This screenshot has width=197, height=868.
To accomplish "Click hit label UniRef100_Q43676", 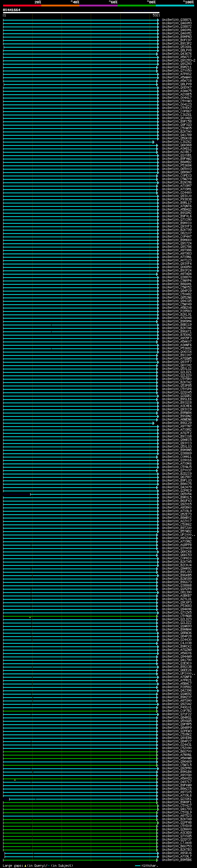I will click(176, 54).
